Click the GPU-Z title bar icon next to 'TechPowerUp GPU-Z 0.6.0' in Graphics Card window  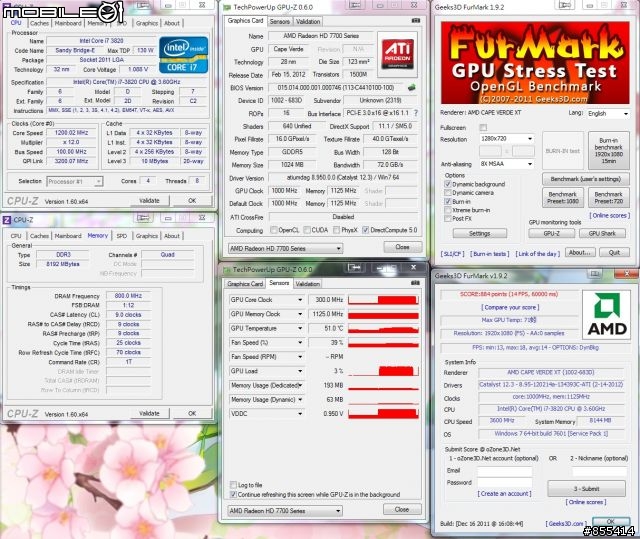click(227, 7)
